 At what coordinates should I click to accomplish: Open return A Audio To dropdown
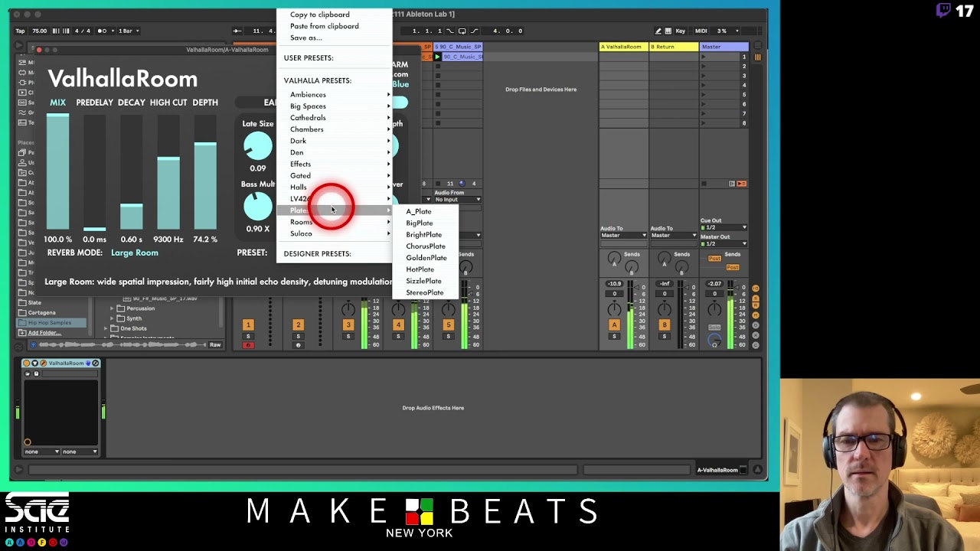[622, 236]
